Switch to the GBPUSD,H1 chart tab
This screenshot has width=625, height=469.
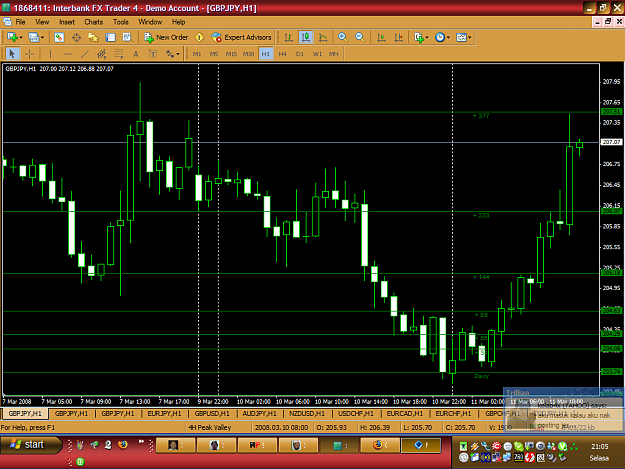coord(212,414)
